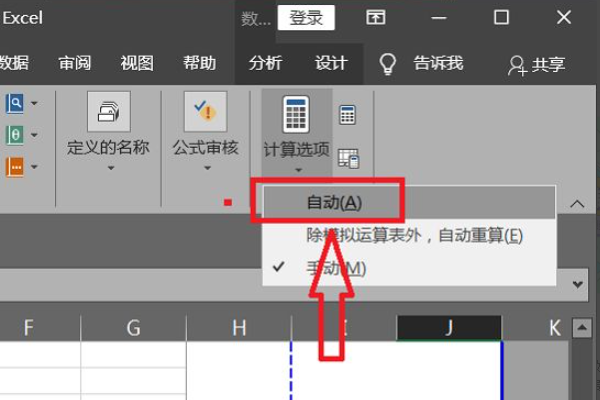Click the 告诉我 search text

(438, 63)
